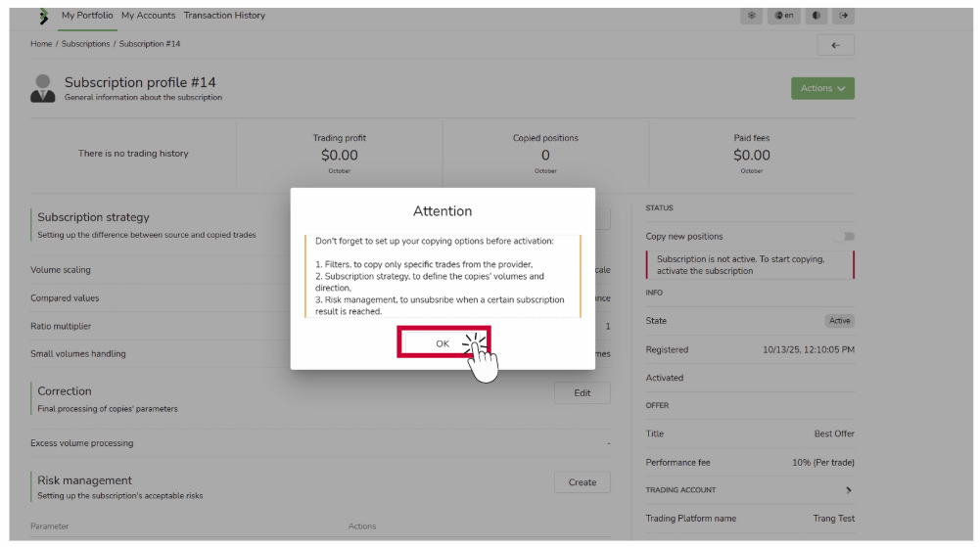Click Create in Risk management section
980x547 pixels.
click(x=582, y=482)
